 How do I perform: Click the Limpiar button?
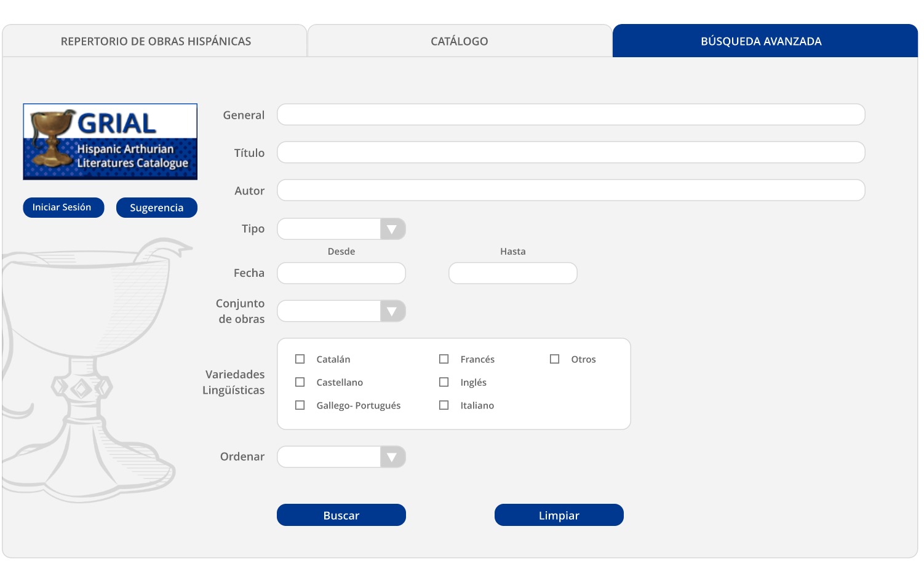559,515
